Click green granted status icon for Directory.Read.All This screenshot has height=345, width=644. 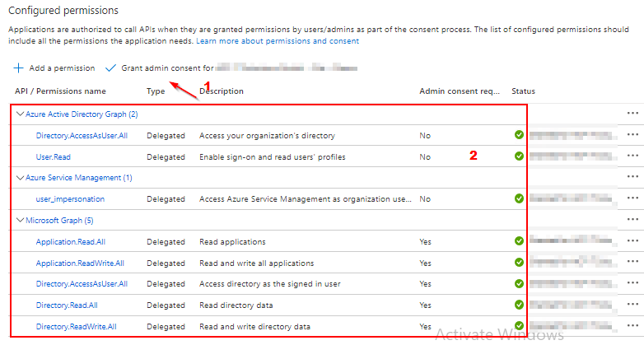pyautogui.click(x=519, y=305)
